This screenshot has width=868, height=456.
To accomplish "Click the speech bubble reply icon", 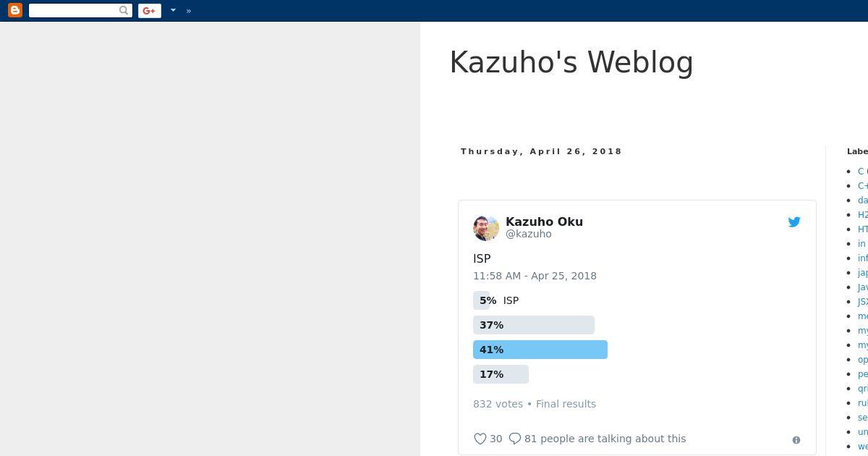I will click(515, 439).
